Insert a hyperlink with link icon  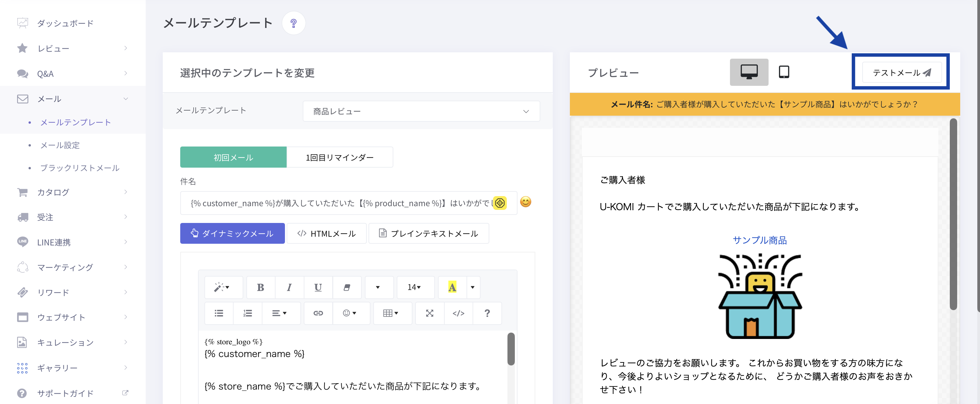pos(318,313)
